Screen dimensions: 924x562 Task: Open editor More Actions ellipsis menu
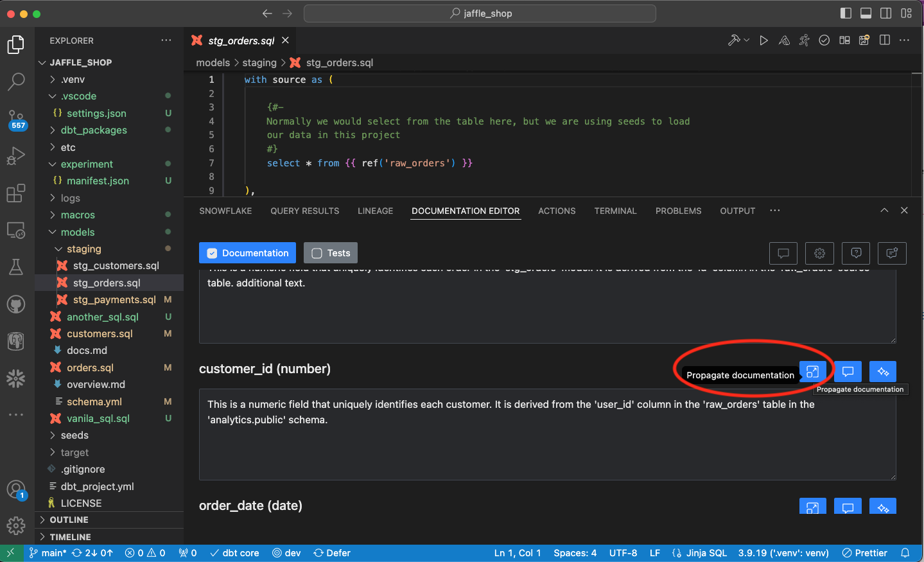tap(904, 40)
